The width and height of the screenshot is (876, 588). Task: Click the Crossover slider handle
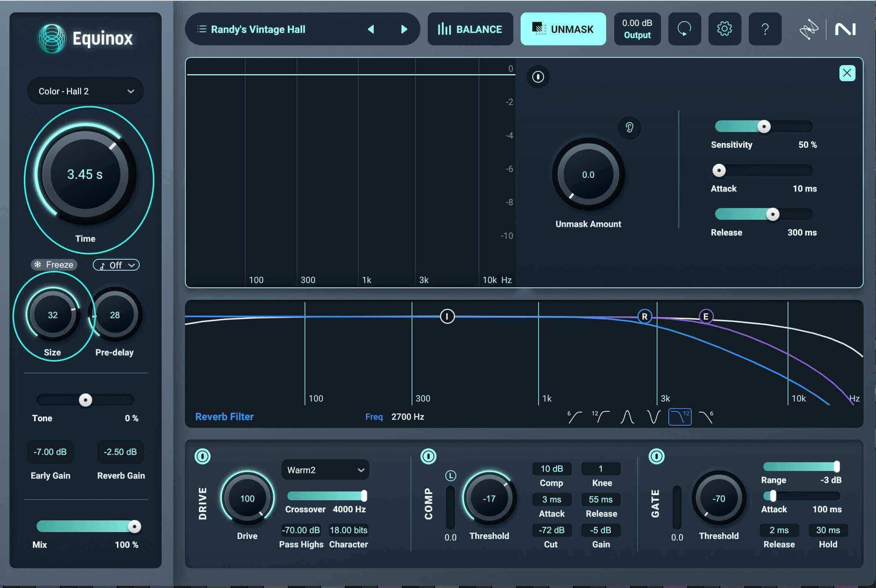point(364,496)
